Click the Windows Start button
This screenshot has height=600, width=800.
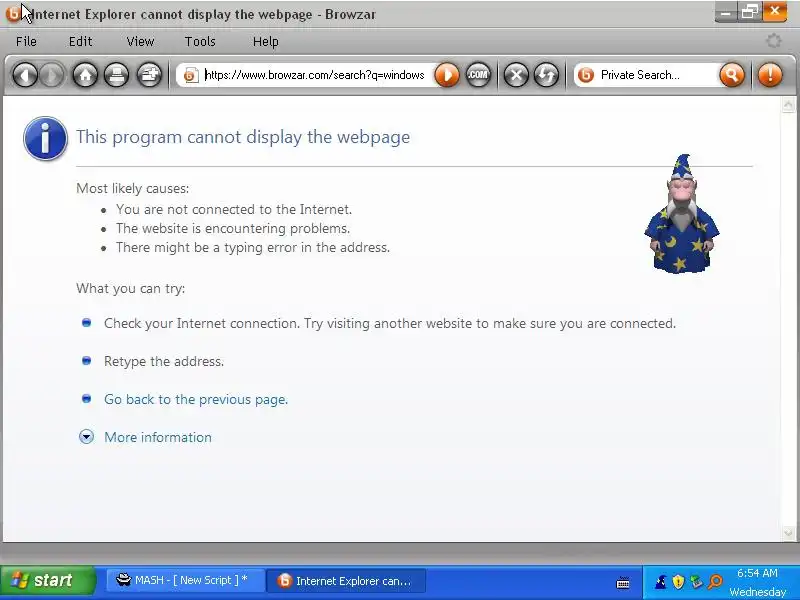point(48,581)
